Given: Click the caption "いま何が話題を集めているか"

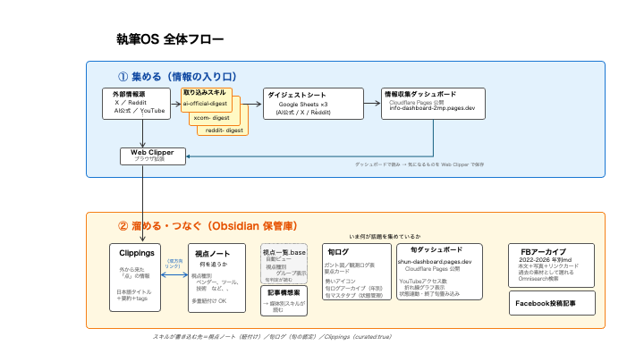Looking at the screenshot, I should click(385, 237).
